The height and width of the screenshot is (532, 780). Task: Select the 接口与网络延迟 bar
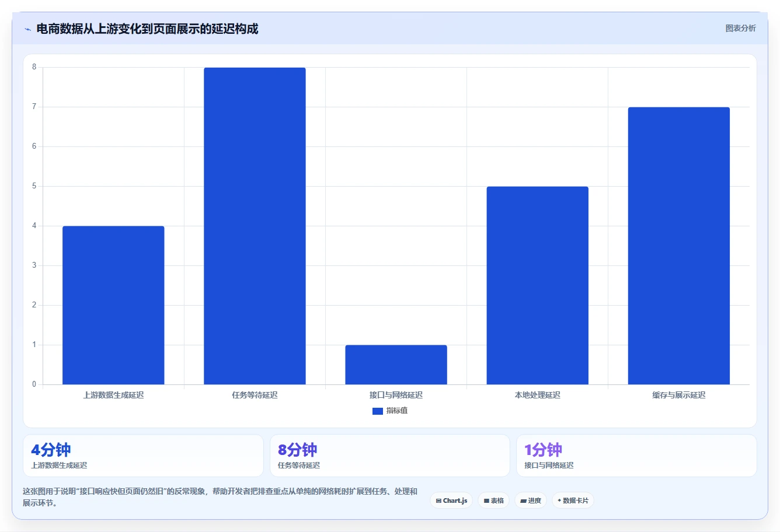[x=396, y=365]
